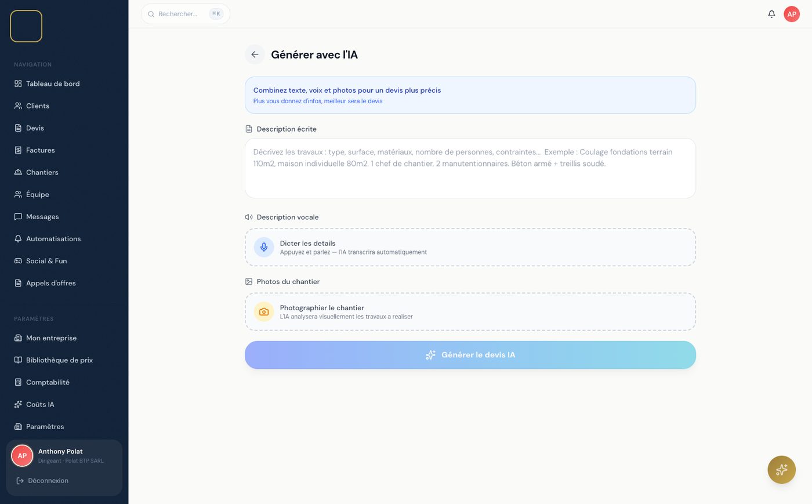Click the camera icon for site photos
Image resolution: width=812 pixels, height=504 pixels.
pos(264,311)
